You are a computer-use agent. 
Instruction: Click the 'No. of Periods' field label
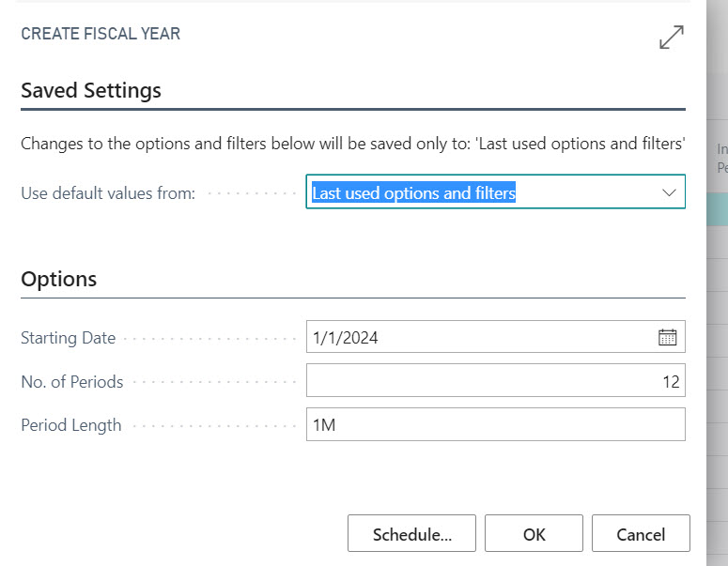[x=71, y=381]
